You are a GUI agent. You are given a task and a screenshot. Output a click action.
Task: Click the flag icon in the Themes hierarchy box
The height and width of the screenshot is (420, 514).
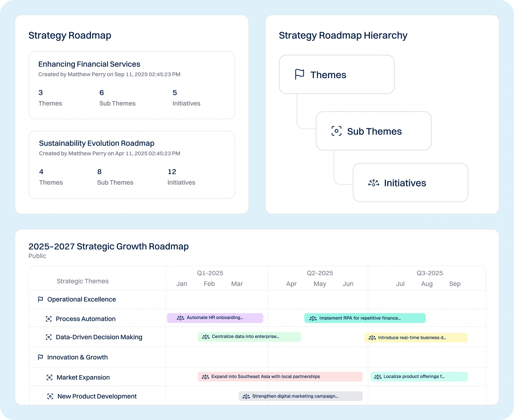[300, 74]
